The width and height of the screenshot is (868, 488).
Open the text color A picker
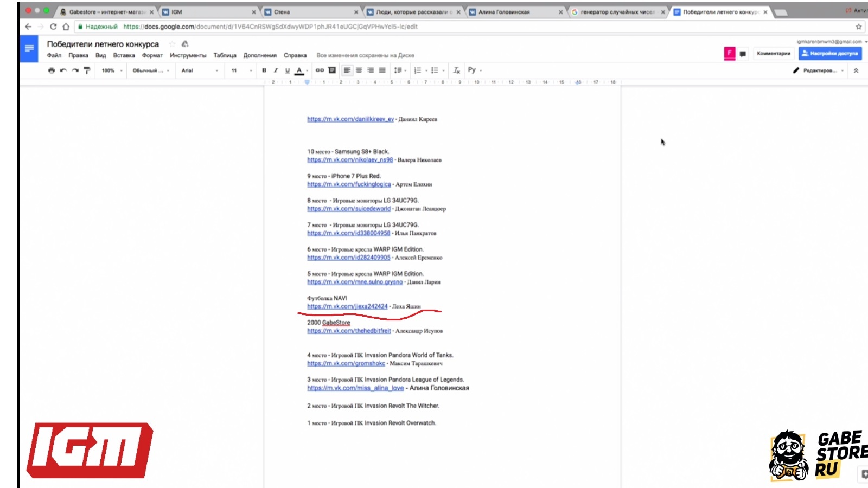pyautogui.click(x=301, y=70)
